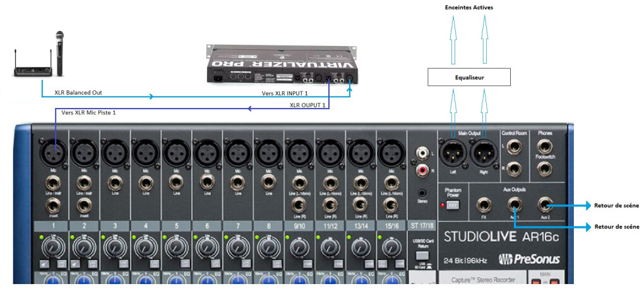Click the Equaliseur box label
644x291 pixels.
[x=469, y=77]
